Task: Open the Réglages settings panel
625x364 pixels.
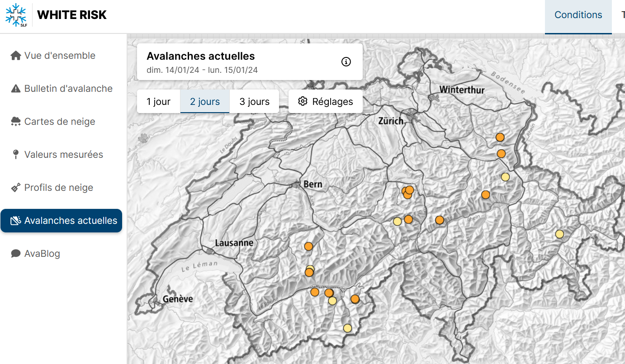Action: 326,102
